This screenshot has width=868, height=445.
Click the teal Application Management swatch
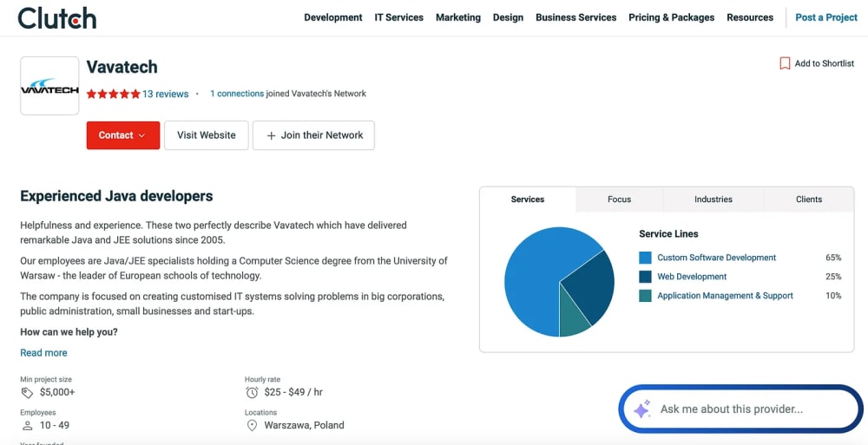coord(645,296)
